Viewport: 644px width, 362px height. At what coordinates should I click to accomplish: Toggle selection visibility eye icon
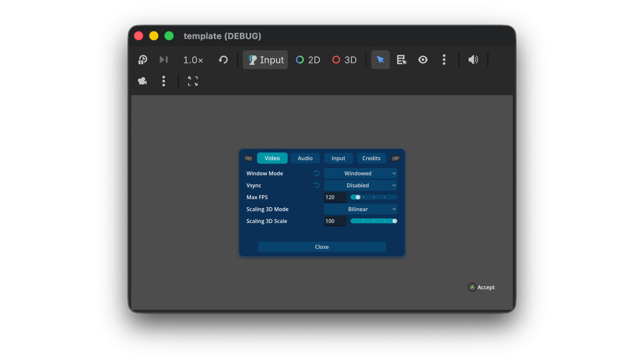tap(423, 60)
